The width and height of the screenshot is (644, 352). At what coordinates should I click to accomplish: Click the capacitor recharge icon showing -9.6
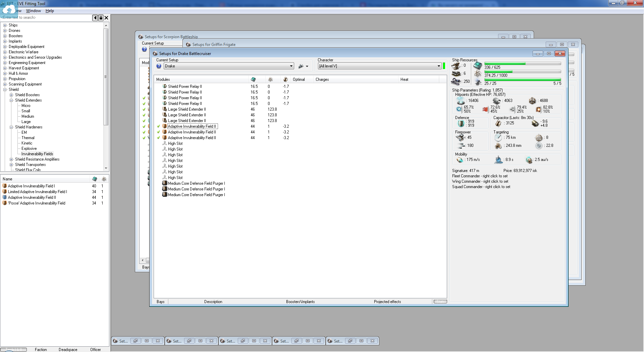tap(535, 123)
